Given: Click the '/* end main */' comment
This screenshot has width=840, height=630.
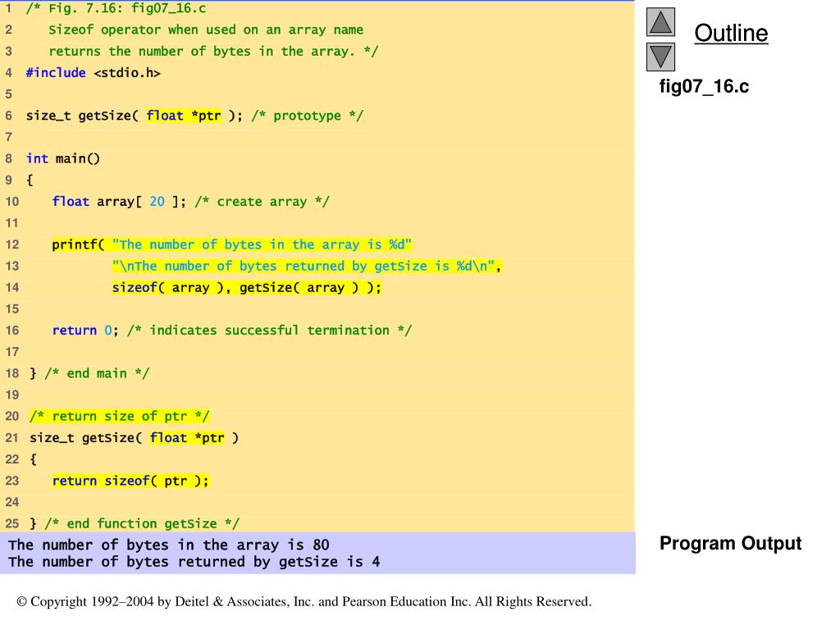Looking at the screenshot, I should pos(97,373).
